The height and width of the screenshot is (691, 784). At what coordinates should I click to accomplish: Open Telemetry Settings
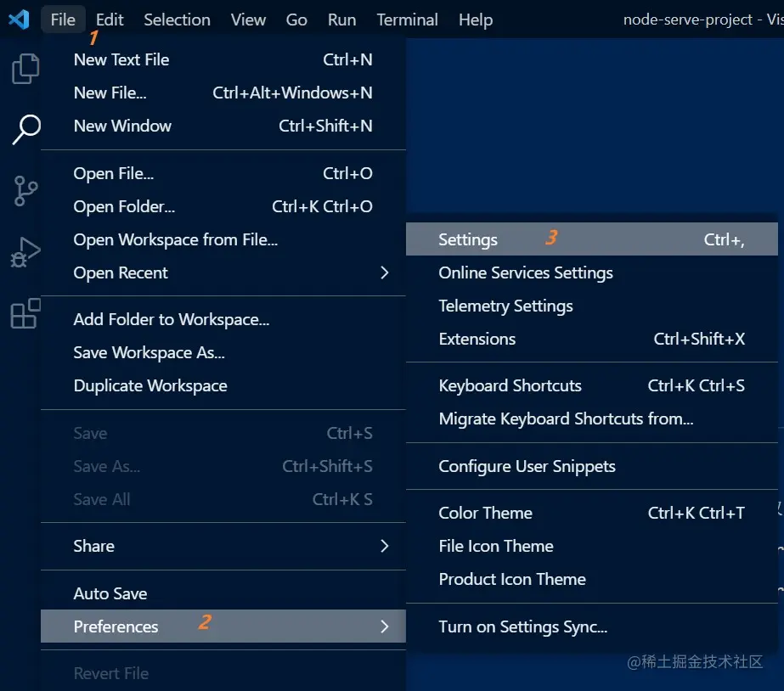coord(591,306)
